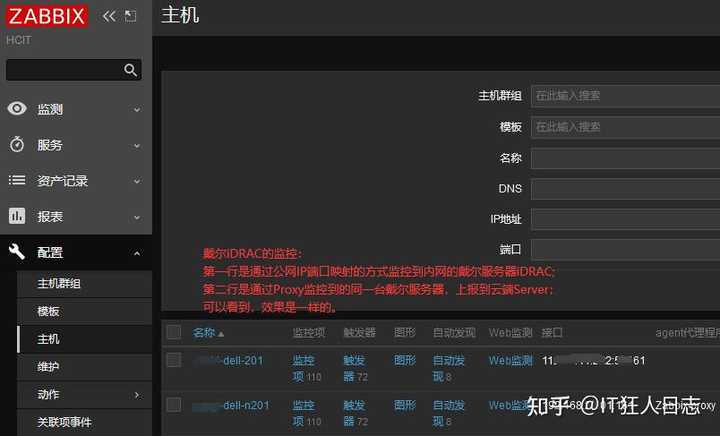Click the search magnifier icon
The image size is (720, 436).
pyautogui.click(x=130, y=70)
